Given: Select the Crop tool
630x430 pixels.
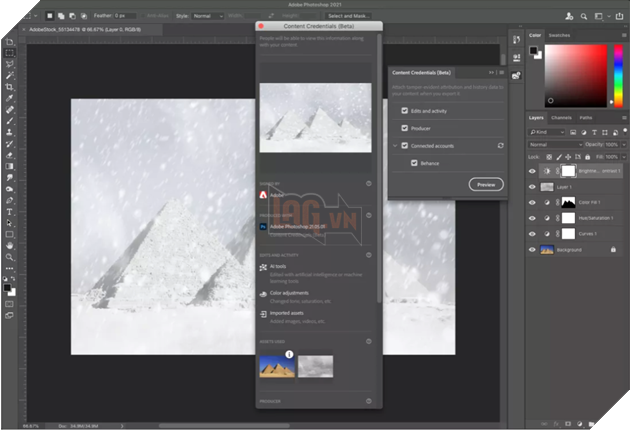Looking at the screenshot, I should click(x=10, y=87).
